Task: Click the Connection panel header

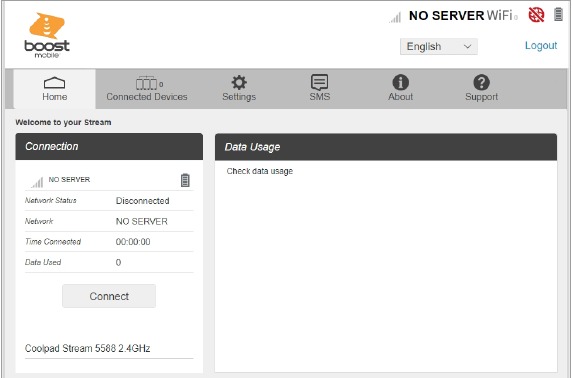Action: click(109, 146)
